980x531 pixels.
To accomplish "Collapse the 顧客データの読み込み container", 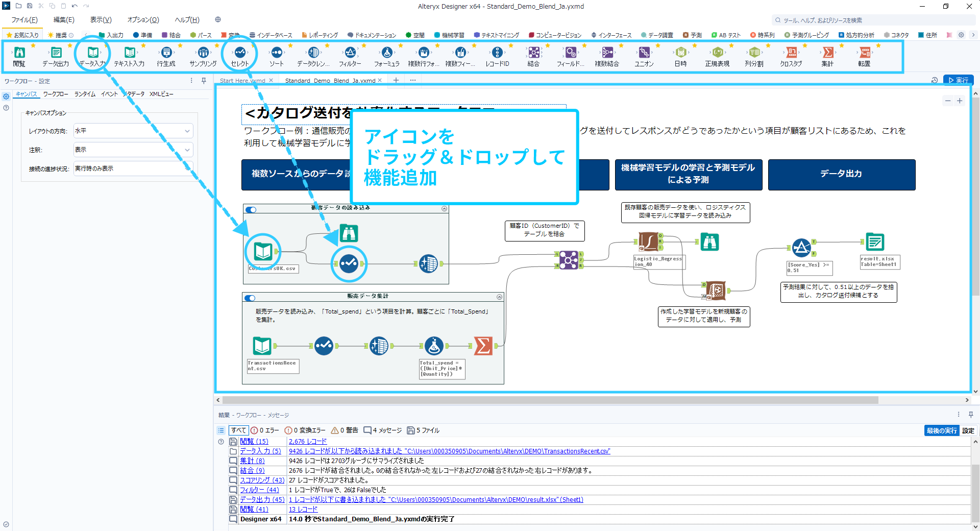I will tap(444, 209).
